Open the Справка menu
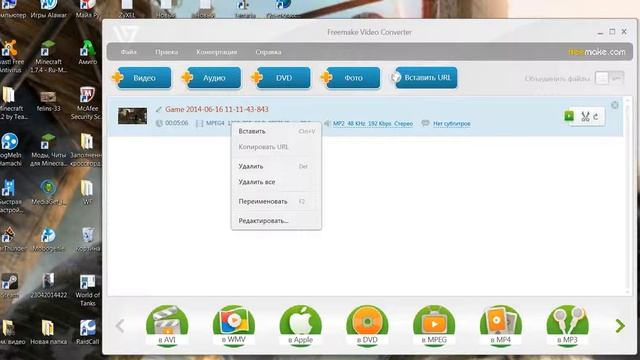 pyautogui.click(x=268, y=52)
